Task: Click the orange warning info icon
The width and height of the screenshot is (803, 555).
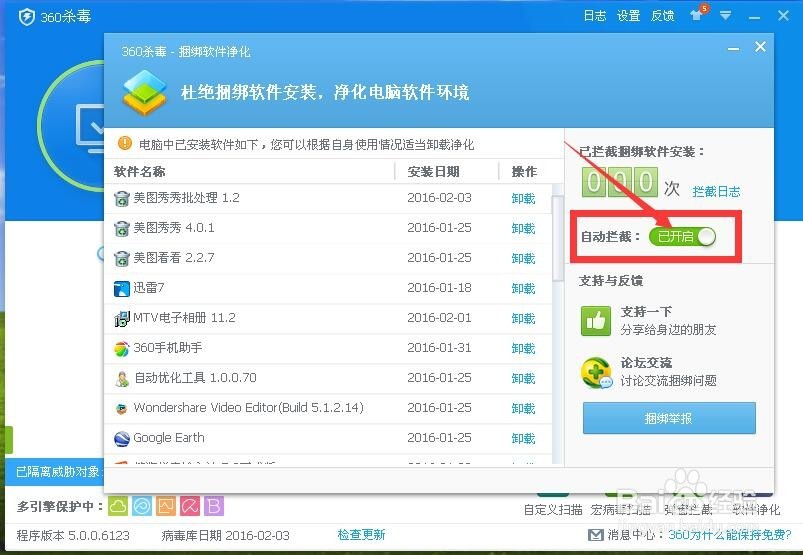Action: coord(124,144)
